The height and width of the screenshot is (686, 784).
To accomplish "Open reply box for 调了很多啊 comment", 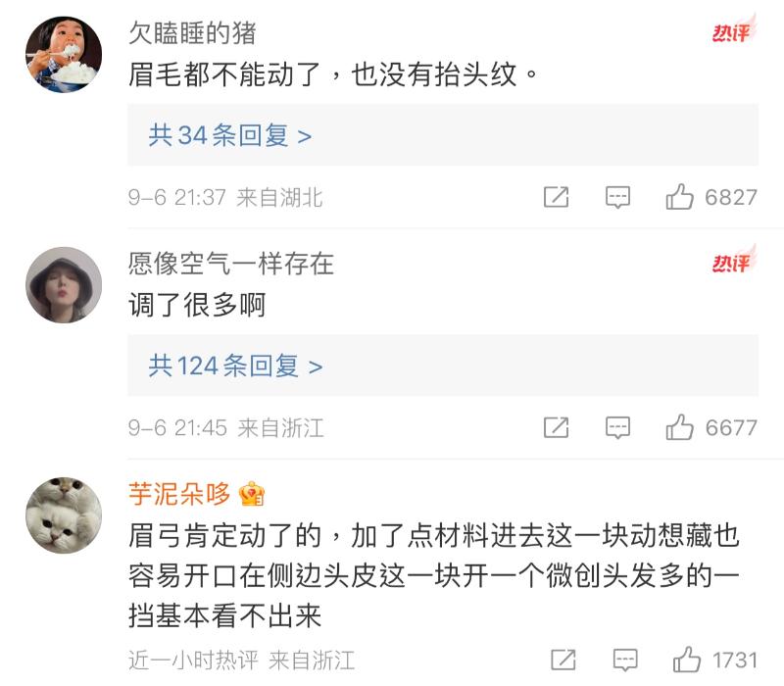I will pyautogui.click(x=617, y=427).
